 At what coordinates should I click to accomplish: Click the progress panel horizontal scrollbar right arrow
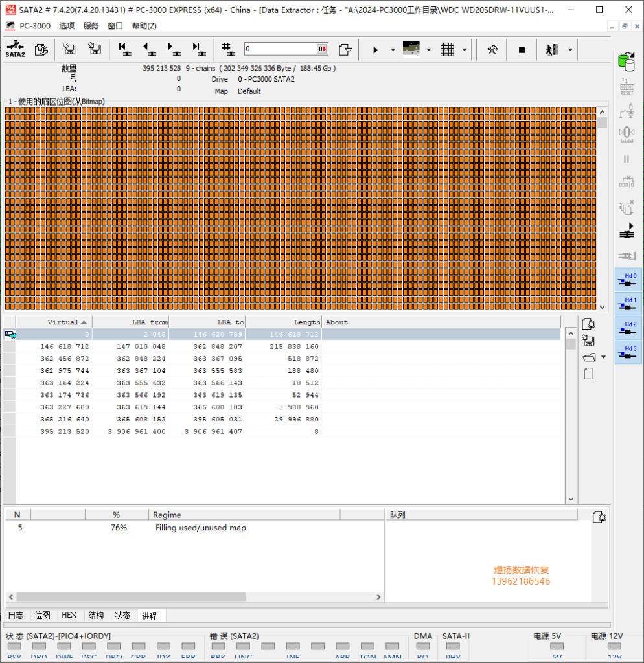[379, 597]
